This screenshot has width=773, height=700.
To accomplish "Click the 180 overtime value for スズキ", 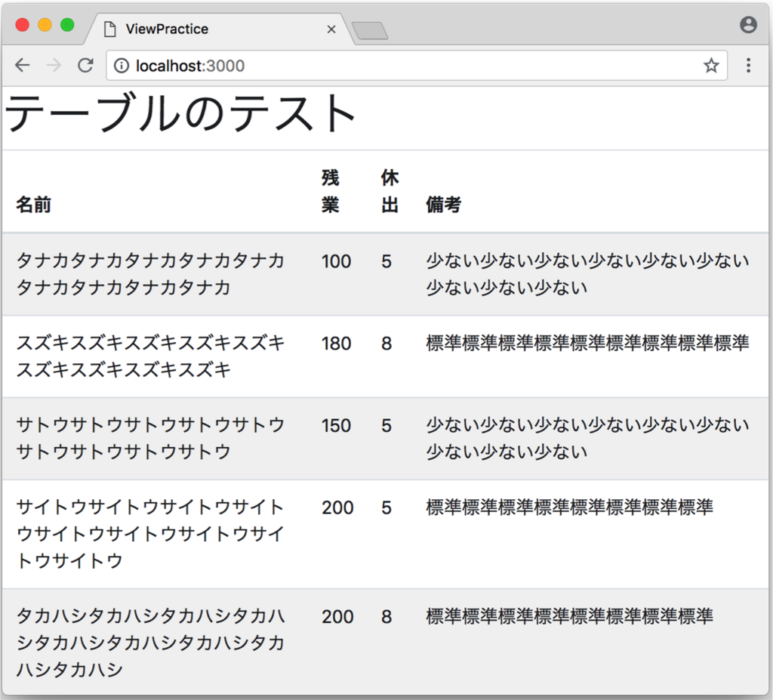I will 337,344.
